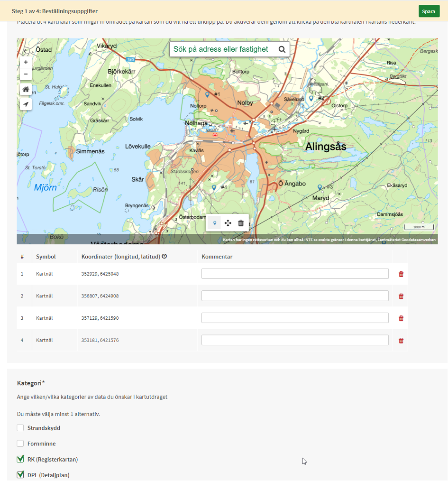Click the comment field for row 1
The image size is (448, 481).
295,274
